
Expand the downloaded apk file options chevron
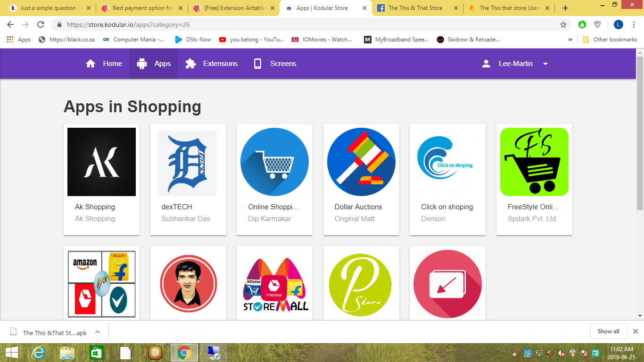coord(98,332)
